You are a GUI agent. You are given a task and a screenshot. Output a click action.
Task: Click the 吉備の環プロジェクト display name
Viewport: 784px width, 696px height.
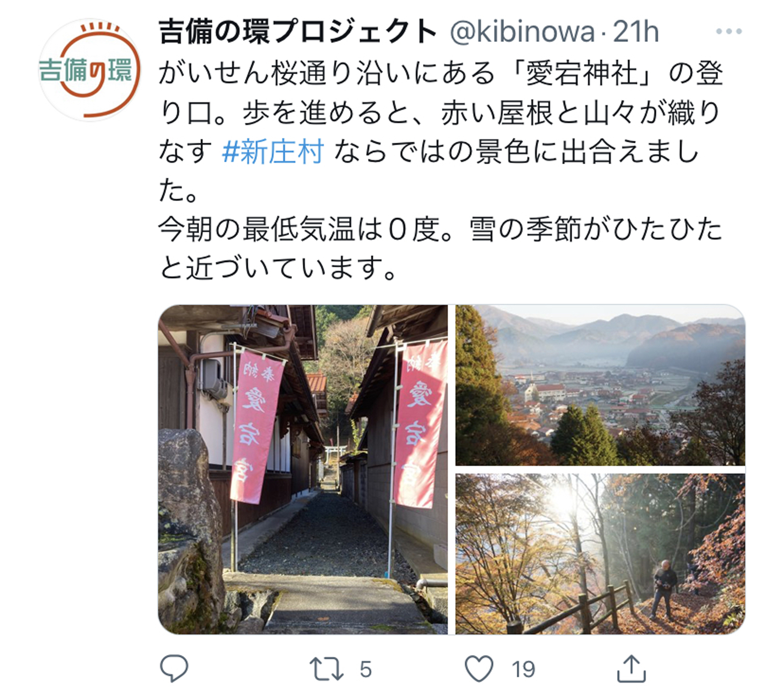point(298,32)
